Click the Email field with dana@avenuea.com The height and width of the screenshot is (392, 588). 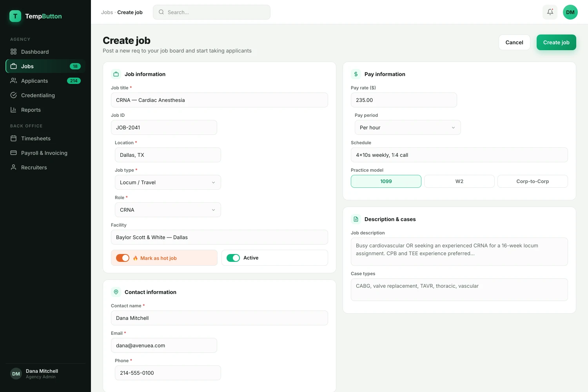click(164, 345)
